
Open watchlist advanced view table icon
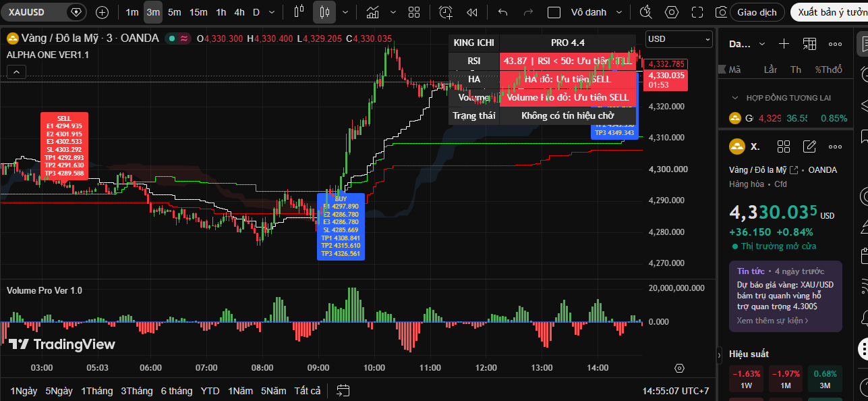809,44
